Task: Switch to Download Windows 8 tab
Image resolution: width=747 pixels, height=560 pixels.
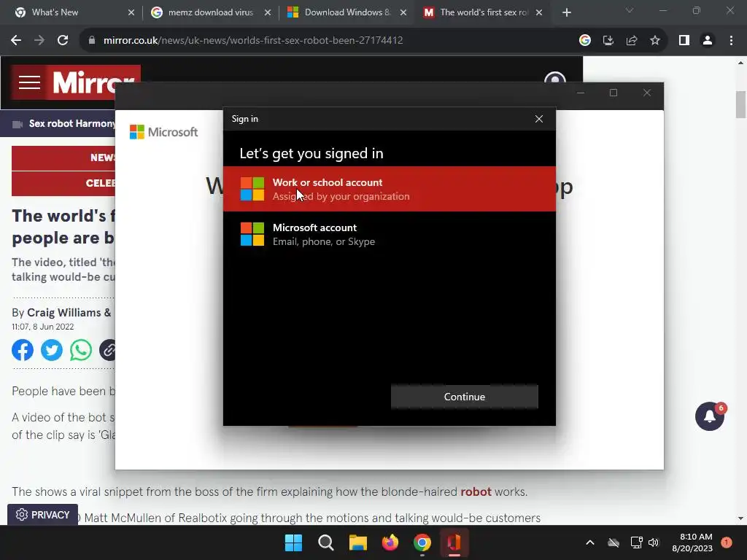Action: click(x=347, y=12)
